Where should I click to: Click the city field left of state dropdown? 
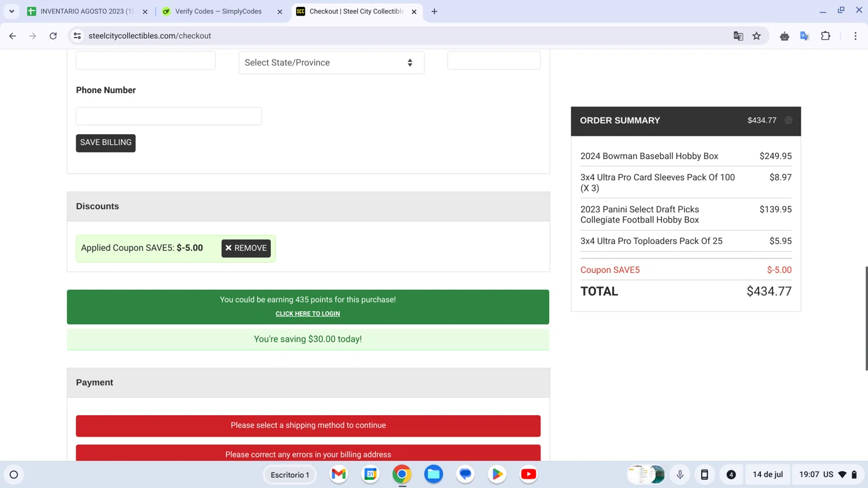coord(146,60)
